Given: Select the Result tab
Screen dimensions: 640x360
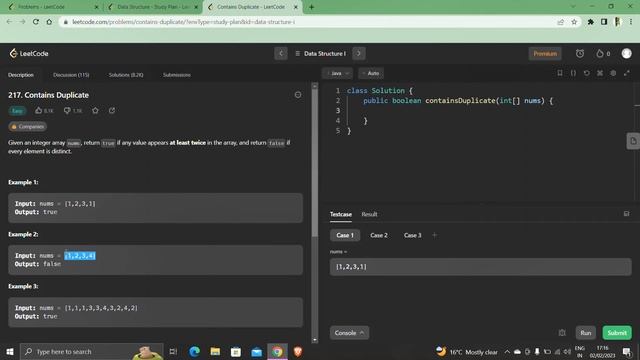Looking at the screenshot, I should click(x=369, y=214).
